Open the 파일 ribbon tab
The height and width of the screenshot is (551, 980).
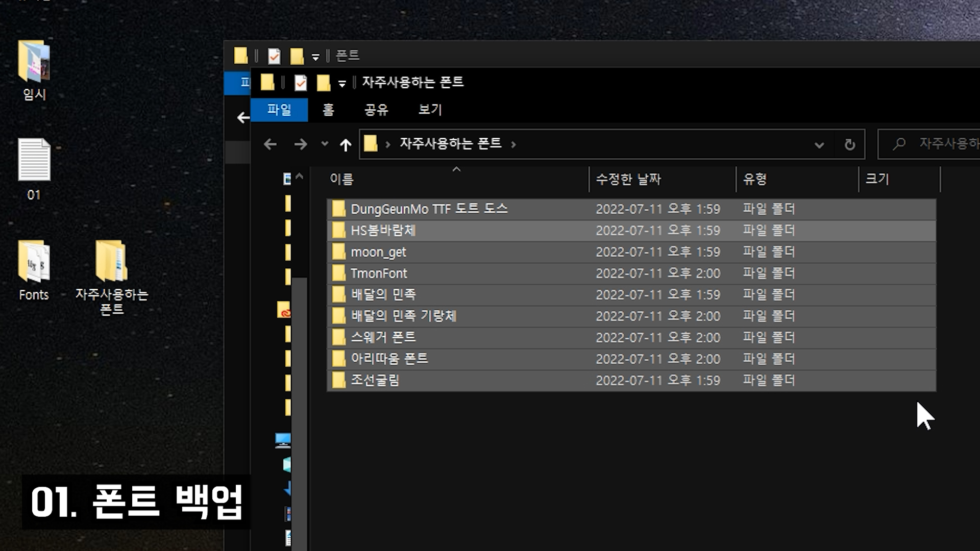279,110
